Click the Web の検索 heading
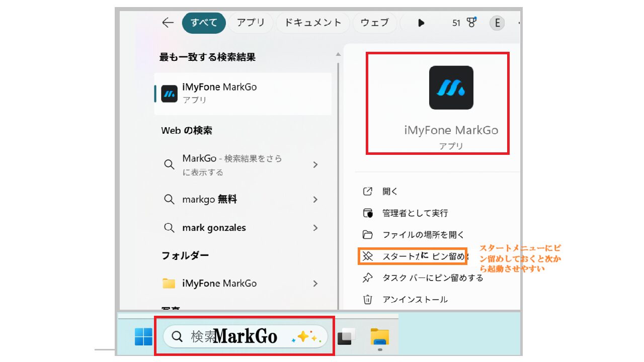 coord(187,131)
